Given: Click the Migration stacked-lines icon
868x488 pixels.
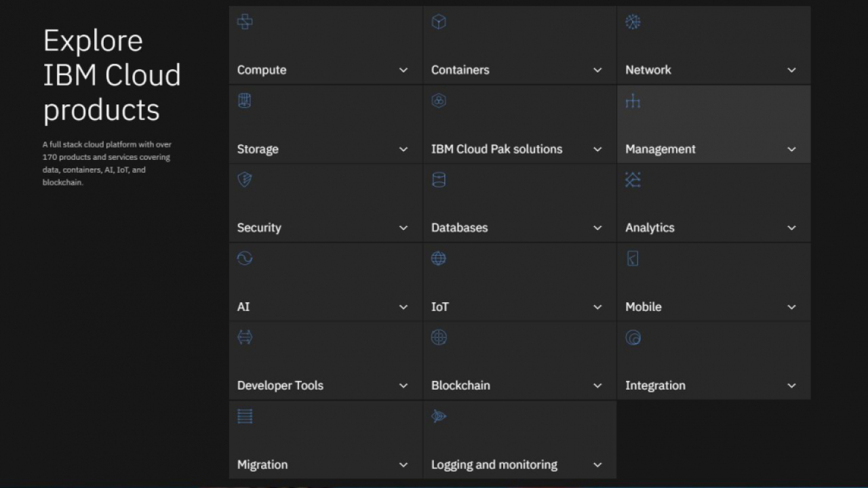Looking at the screenshot, I should [245, 416].
